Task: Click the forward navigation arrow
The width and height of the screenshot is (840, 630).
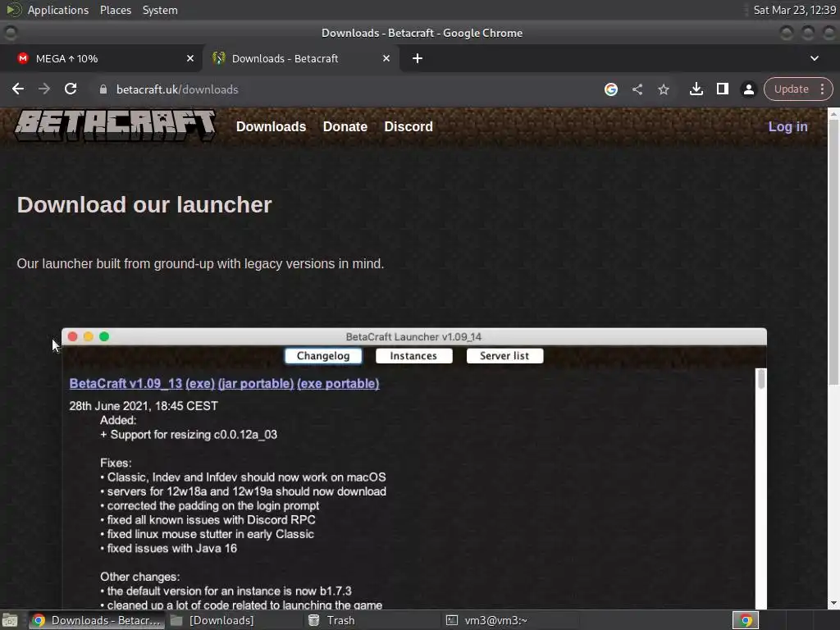Action: point(44,89)
